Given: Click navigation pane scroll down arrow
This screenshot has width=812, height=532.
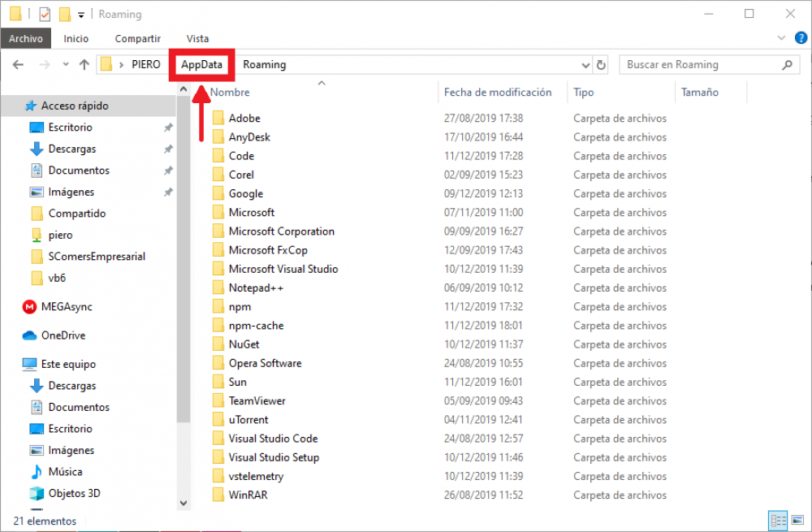Looking at the screenshot, I should 184,503.
